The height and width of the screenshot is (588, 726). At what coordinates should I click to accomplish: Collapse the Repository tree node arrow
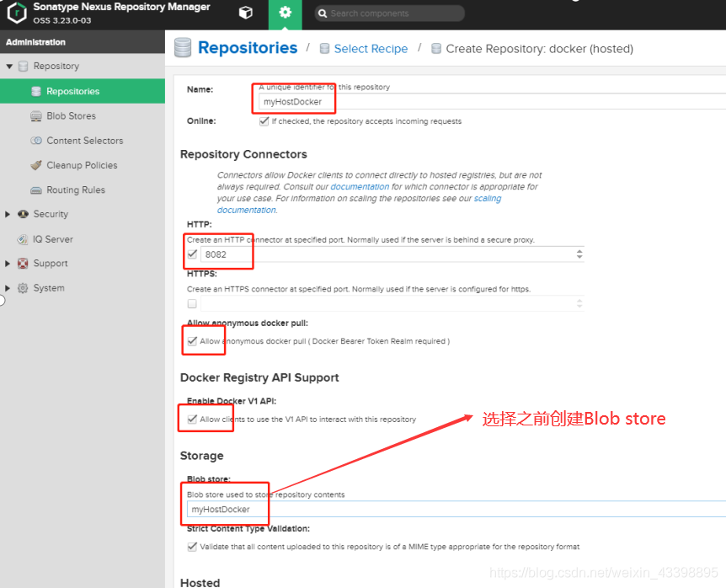pos(9,67)
